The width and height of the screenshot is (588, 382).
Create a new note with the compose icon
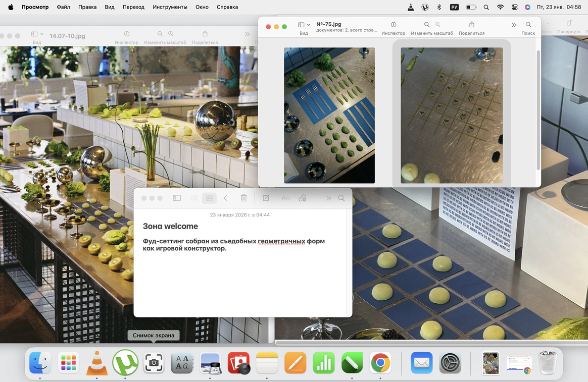(x=266, y=198)
